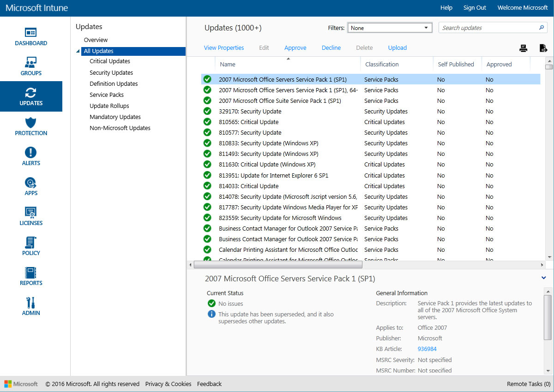This screenshot has width=554, height=392.
Task: Go to the Policy workspace icon
Action: pyautogui.click(x=31, y=242)
